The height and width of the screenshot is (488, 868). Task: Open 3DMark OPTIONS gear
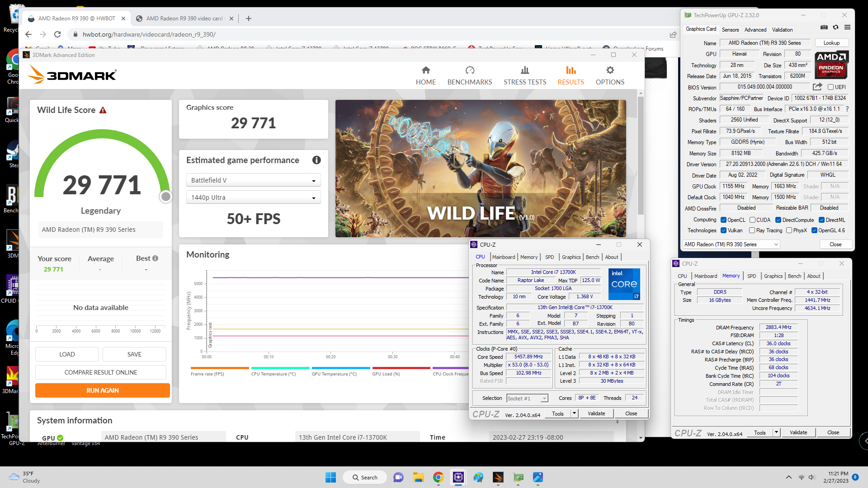click(x=610, y=75)
